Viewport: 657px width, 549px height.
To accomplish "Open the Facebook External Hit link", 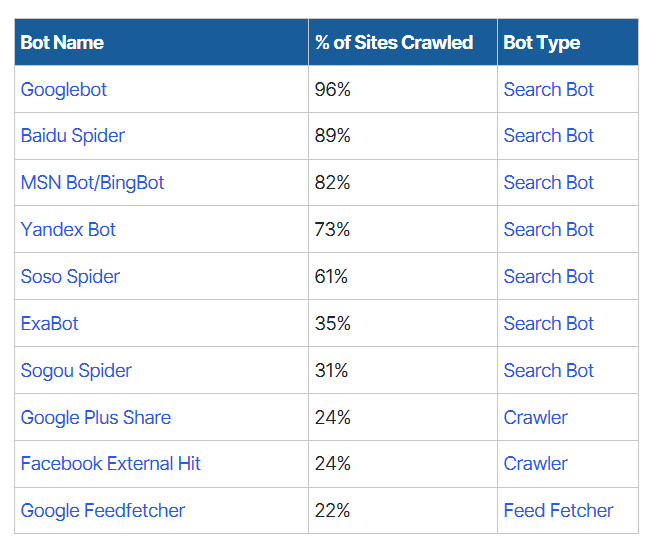I will 111,464.
